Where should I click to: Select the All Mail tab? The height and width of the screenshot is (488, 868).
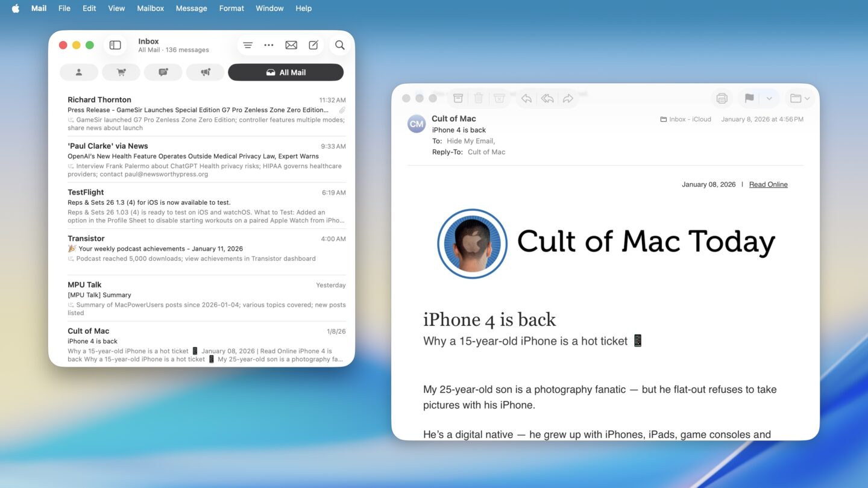point(286,72)
